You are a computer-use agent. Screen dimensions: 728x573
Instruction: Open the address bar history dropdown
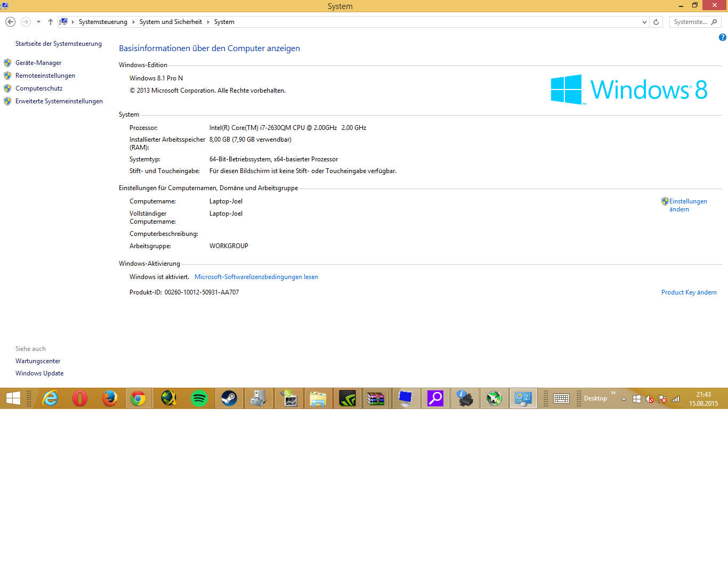tap(644, 22)
